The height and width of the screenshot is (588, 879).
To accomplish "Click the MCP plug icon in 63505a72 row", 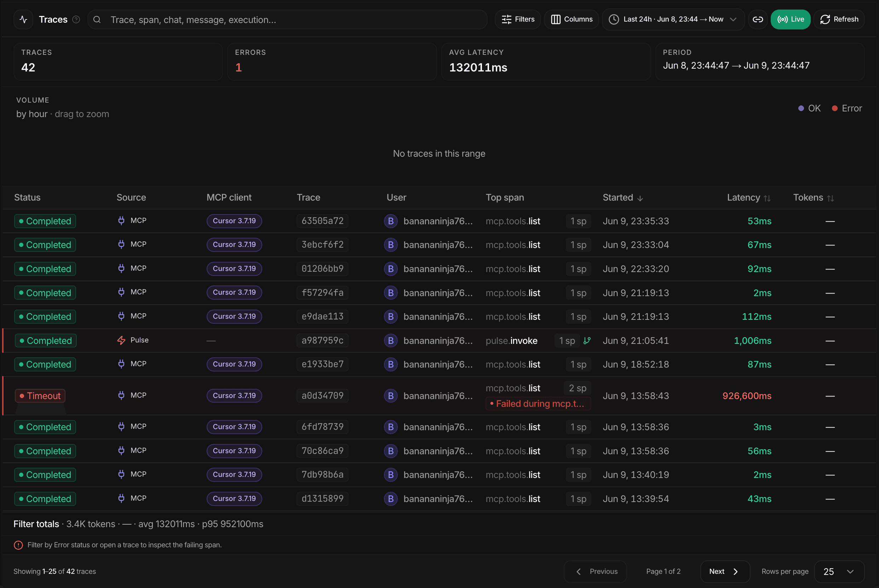I will click(121, 220).
